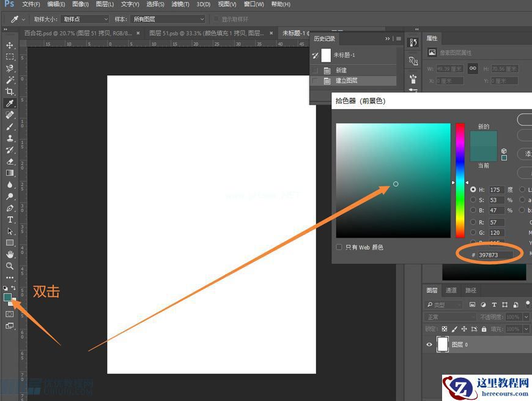Viewport: 532px width, 401px height.
Task: Select the Zoom tool in the toolbar
Action: [x=9, y=266]
